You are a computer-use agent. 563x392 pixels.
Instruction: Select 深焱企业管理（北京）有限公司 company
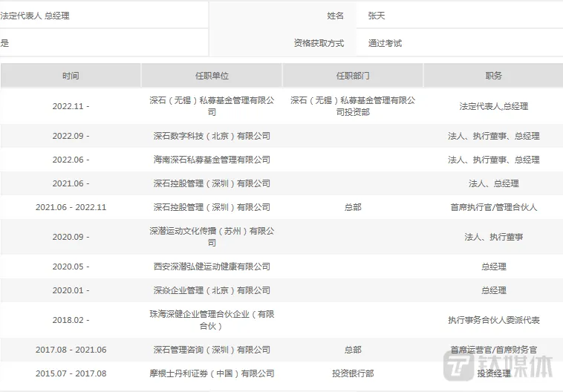click(x=212, y=290)
